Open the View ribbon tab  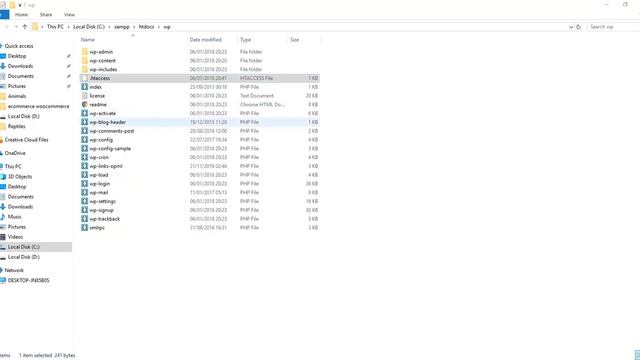[x=69, y=15]
